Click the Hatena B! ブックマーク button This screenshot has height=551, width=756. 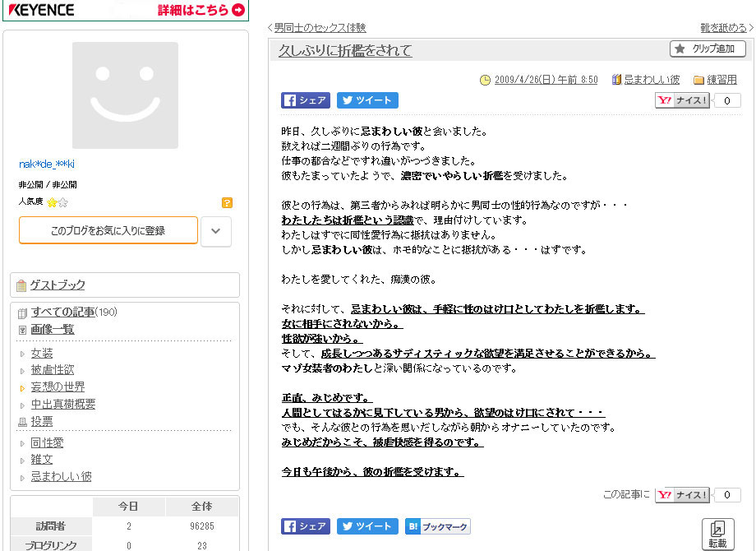coord(437,526)
